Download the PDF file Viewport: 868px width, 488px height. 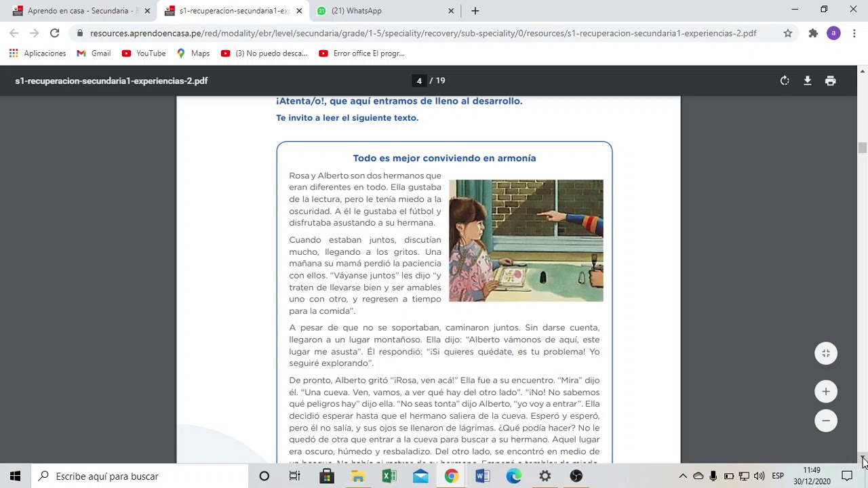pos(808,81)
